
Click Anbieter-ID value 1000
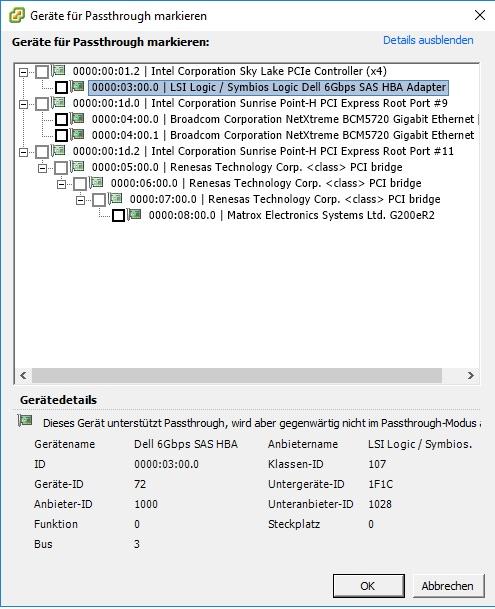point(146,504)
